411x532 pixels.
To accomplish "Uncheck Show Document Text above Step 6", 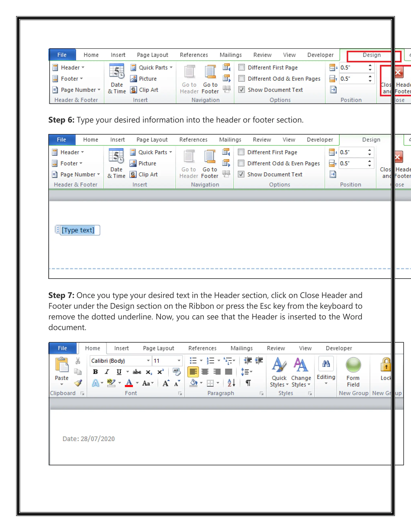I will click(x=242, y=90).
